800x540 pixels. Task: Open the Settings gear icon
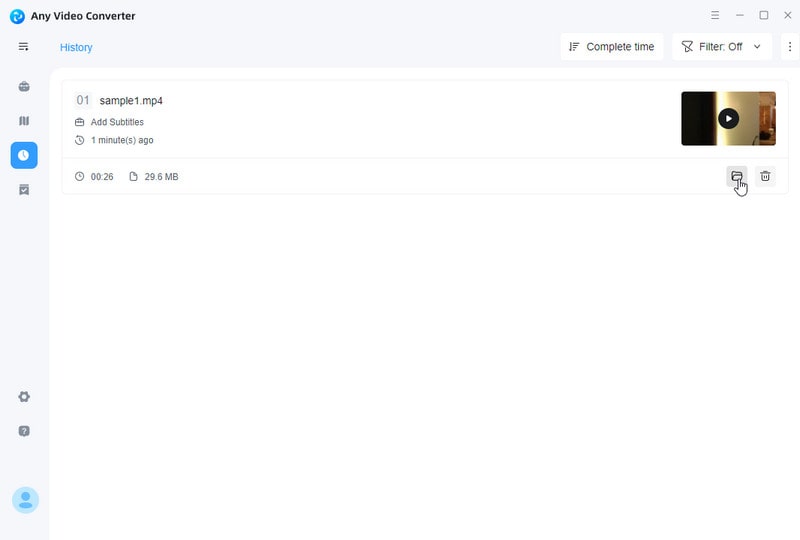coord(24,397)
